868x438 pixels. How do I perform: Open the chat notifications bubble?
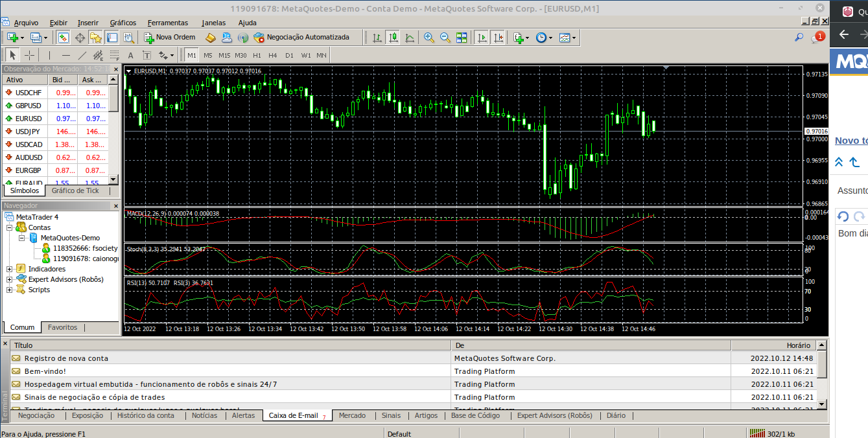pos(817,38)
